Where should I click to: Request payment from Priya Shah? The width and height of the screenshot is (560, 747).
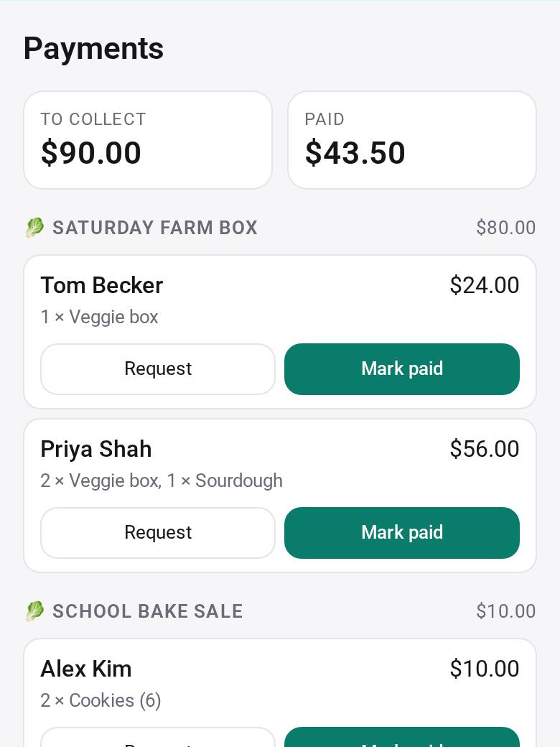tap(158, 533)
